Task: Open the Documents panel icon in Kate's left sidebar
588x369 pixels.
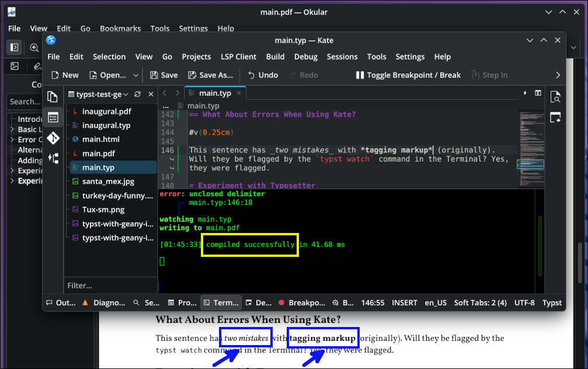Action: point(53,97)
